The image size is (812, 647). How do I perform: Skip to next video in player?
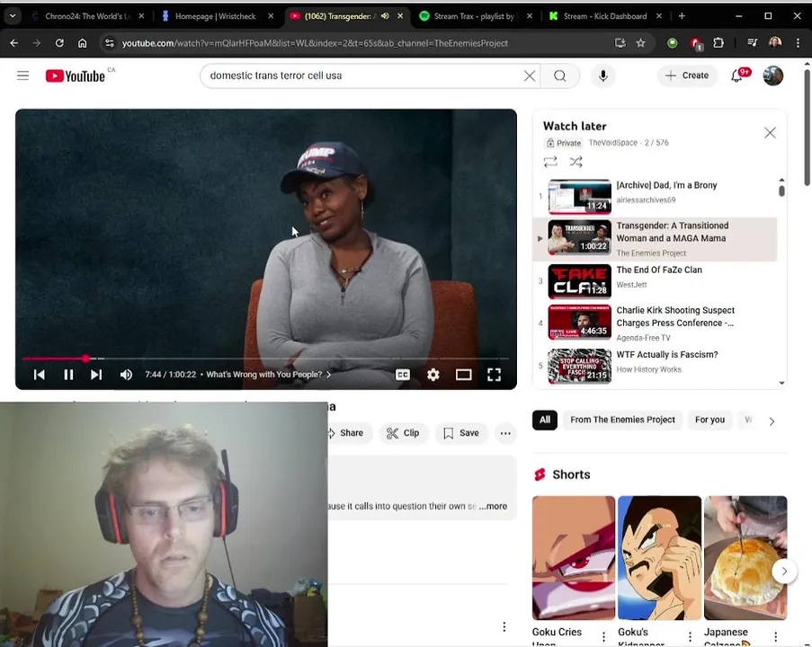pyautogui.click(x=96, y=374)
